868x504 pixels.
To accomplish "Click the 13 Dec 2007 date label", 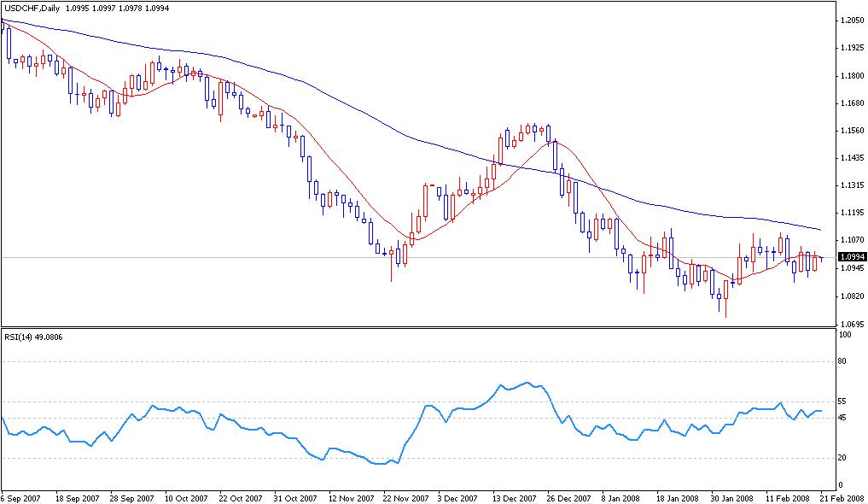I will pyautogui.click(x=515, y=498).
